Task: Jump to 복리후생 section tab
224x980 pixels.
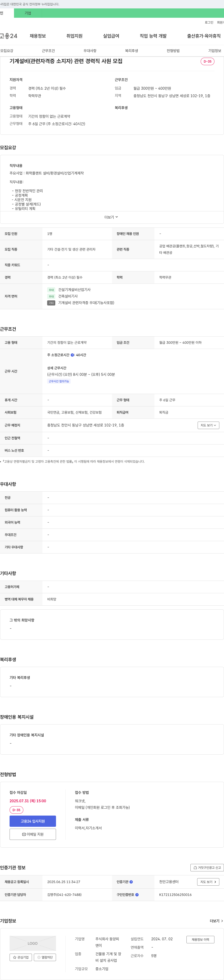Action: (x=132, y=51)
